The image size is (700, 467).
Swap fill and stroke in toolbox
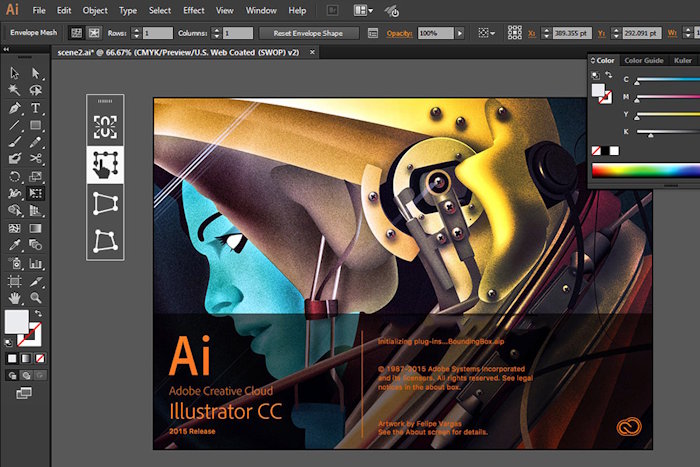tap(38, 313)
